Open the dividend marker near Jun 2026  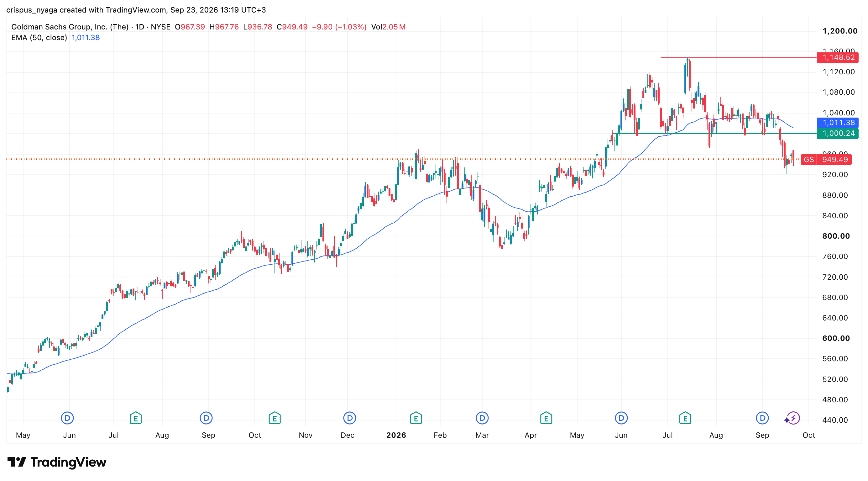(621, 418)
